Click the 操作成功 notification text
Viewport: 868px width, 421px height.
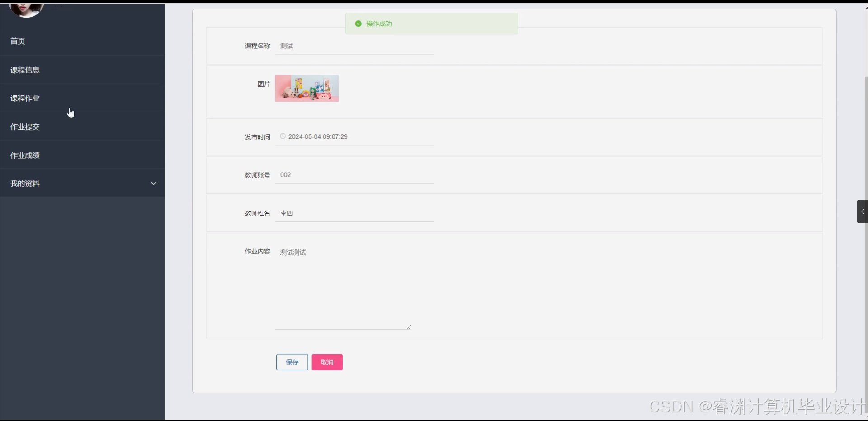[x=379, y=23]
